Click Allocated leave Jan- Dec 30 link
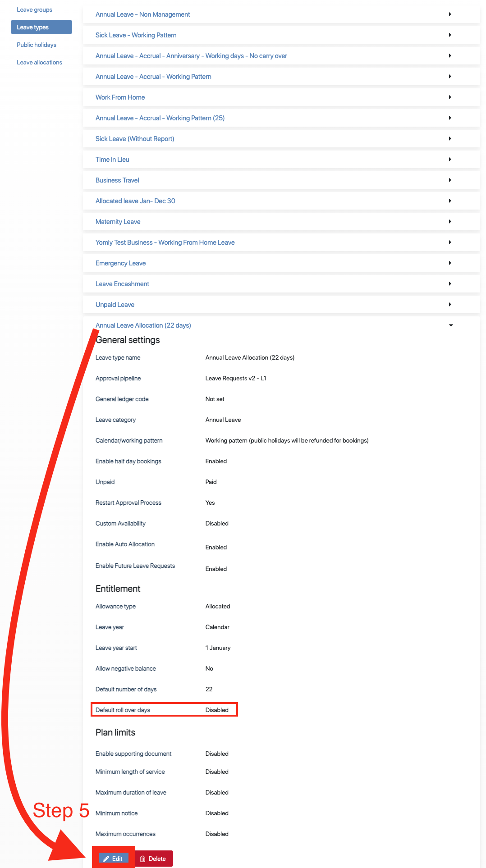The height and width of the screenshot is (868, 486). coord(135,201)
